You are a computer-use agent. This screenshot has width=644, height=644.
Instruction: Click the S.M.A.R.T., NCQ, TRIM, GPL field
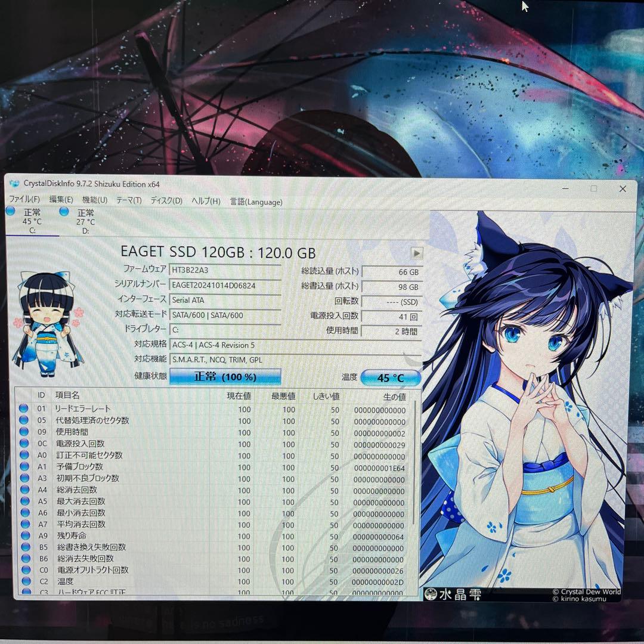(x=295, y=360)
